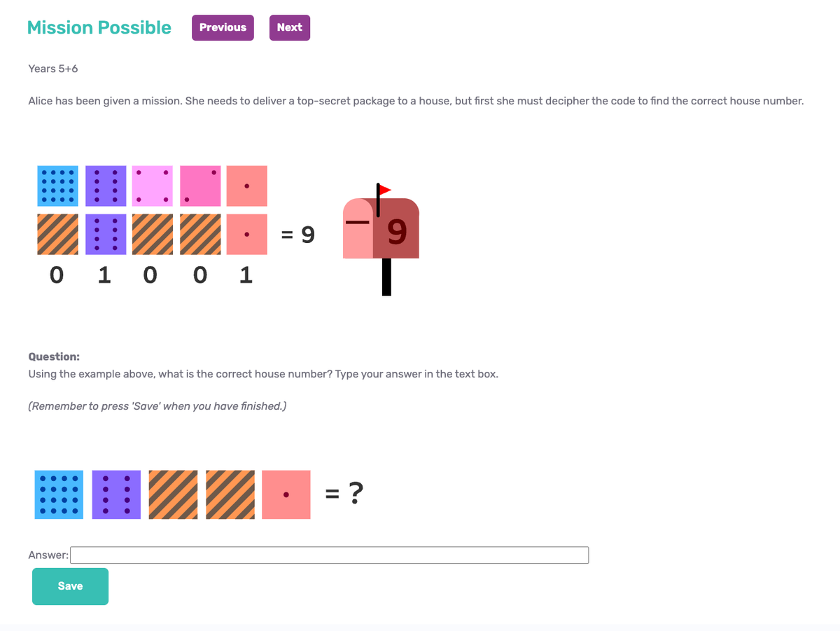Click the red flag on the mailbox
840x631 pixels.
point(384,189)
